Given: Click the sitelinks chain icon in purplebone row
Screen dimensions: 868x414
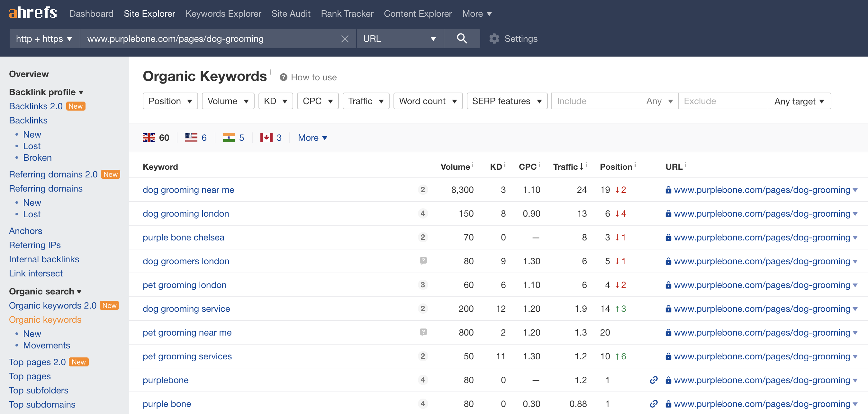Looking at the screenshot, I should point(653,380).
